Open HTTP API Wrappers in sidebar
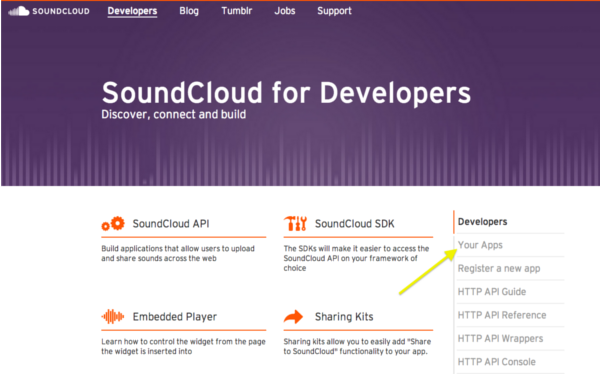 coord(501,338)
